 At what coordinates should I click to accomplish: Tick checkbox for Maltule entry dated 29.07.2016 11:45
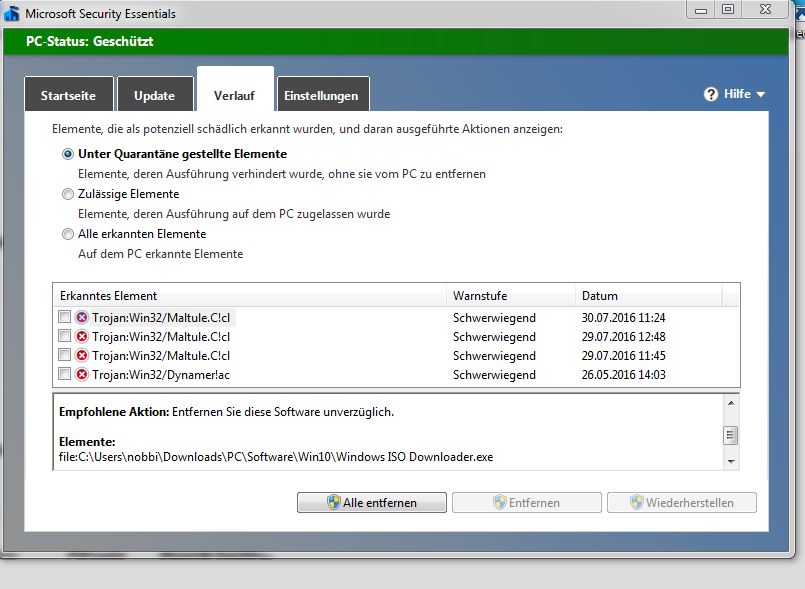click(x=64, y=355)
